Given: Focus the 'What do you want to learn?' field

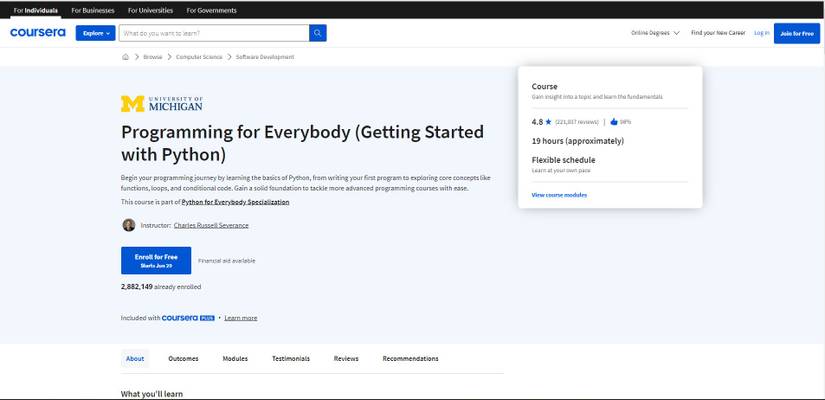Looking at the screenshot, I should click(x=214, y=33).
